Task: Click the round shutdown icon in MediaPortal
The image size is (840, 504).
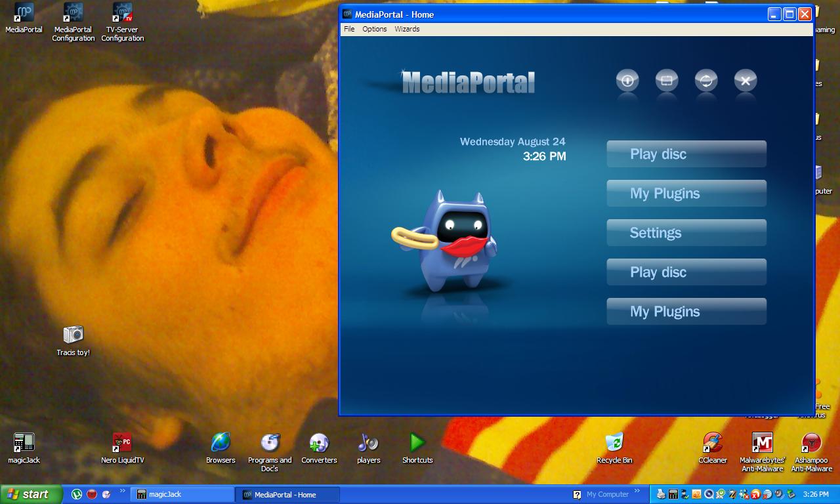Action: [x=627, y=81]
